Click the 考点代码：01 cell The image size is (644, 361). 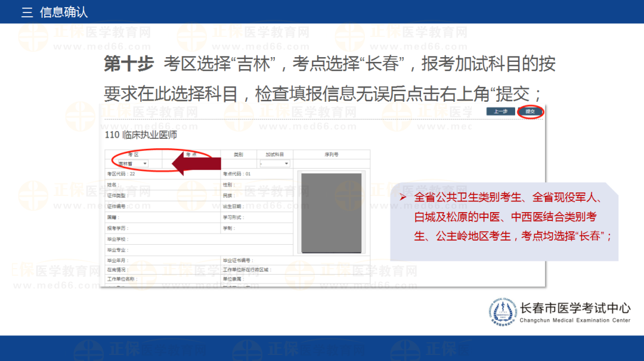click(x=237, y=174)
